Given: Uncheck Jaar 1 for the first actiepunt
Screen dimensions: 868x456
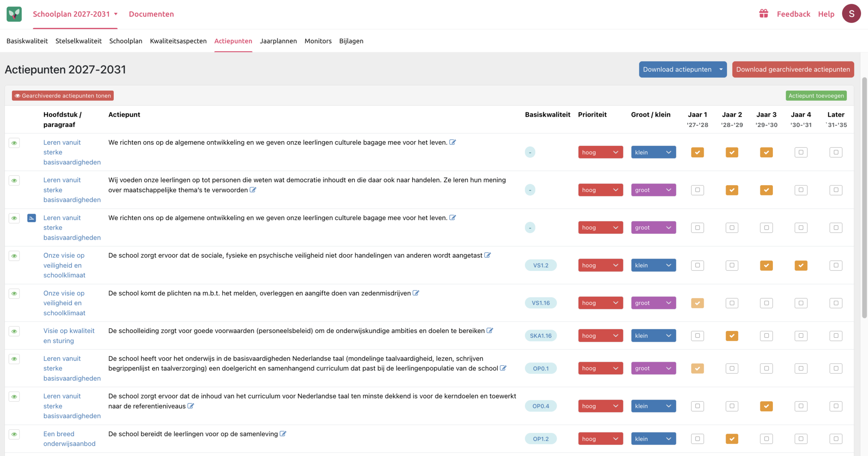Looking at the screenshot, I should (697, 152).
